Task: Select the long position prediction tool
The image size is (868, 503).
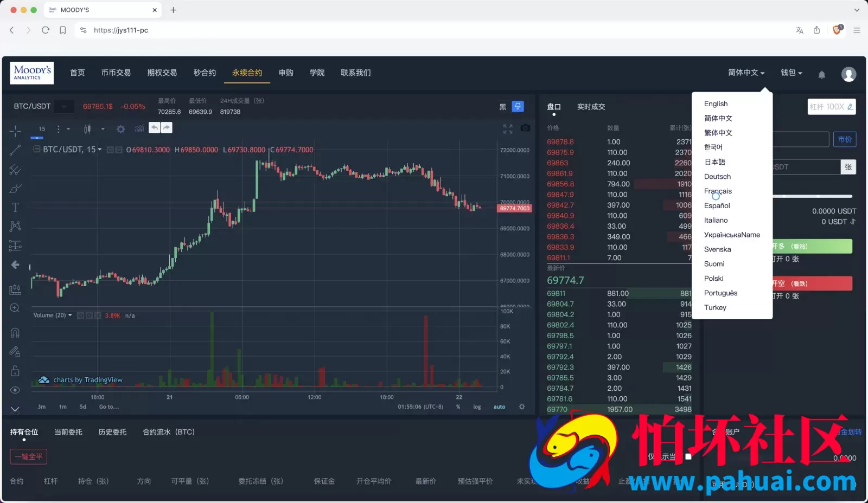Action: point(15,246)
